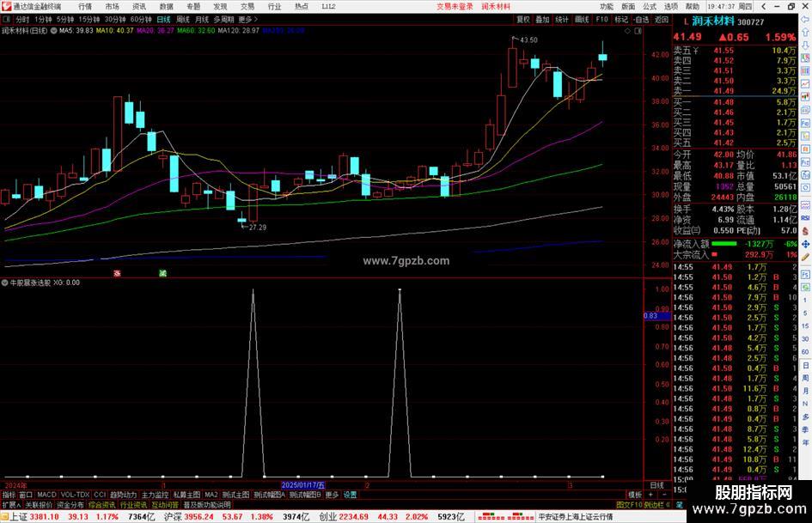This screenshot has height=523, width=812.
Task: Click the 日 period icon in right sidebar
Action: coord(805,365)
